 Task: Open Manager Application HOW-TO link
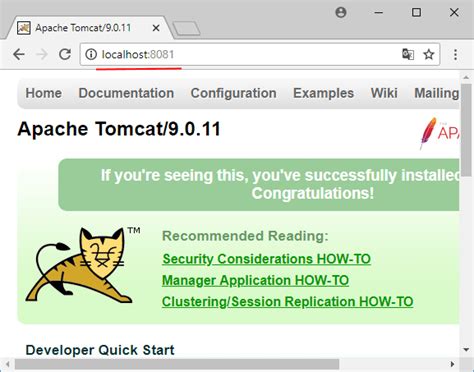point(255,280)
